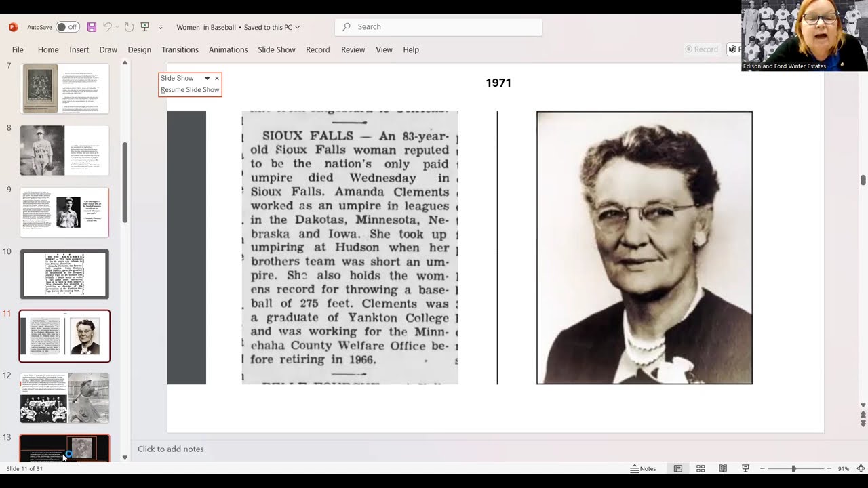Viewport: 868px width, 488px height.
Task: Select slide 7 thumbnail
Action: click(64, 89)
